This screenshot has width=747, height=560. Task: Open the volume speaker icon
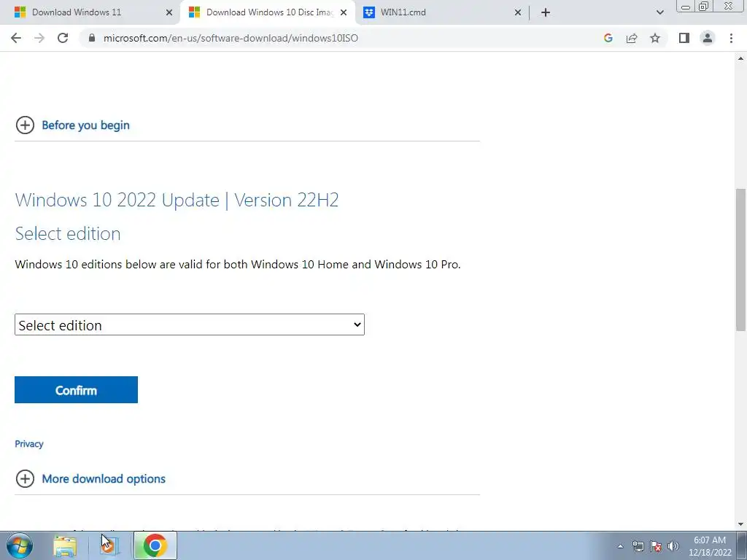[x=673, y=546]
